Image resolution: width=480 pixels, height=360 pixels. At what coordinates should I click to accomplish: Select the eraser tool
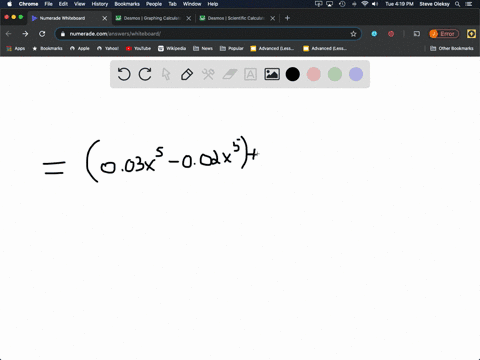point(230,74)
